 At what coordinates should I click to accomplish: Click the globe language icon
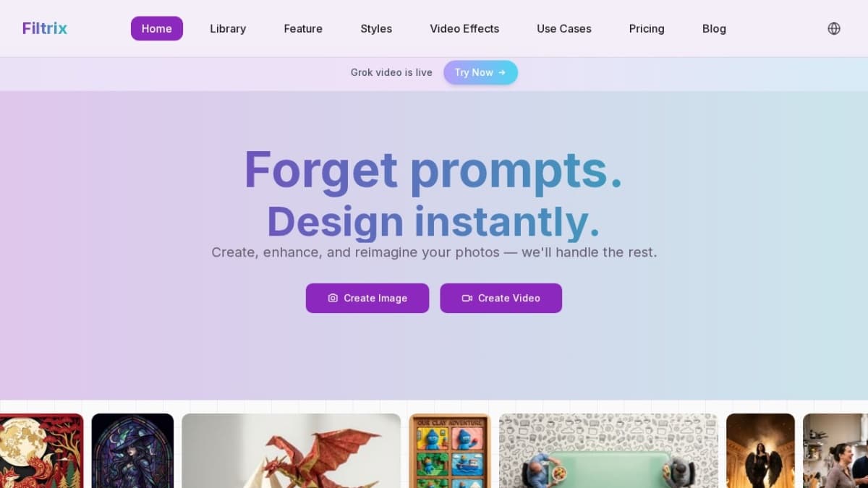[x=834, y=29]
